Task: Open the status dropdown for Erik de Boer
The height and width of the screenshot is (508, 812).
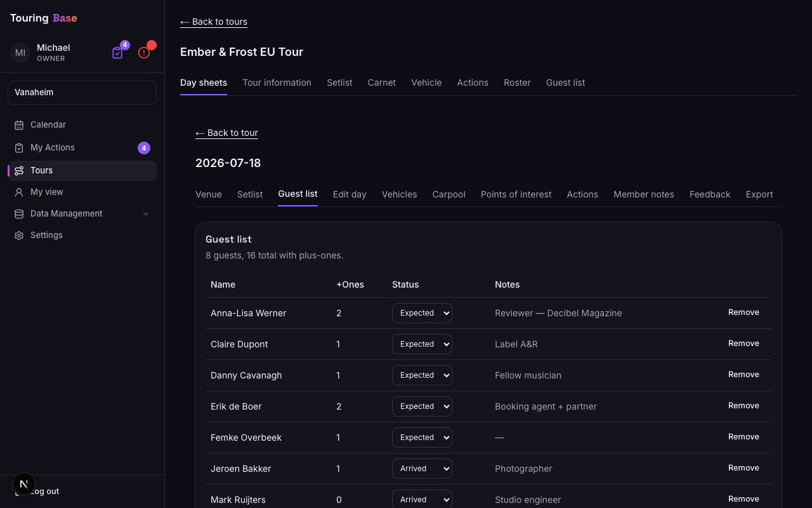Action: (422, 406)
